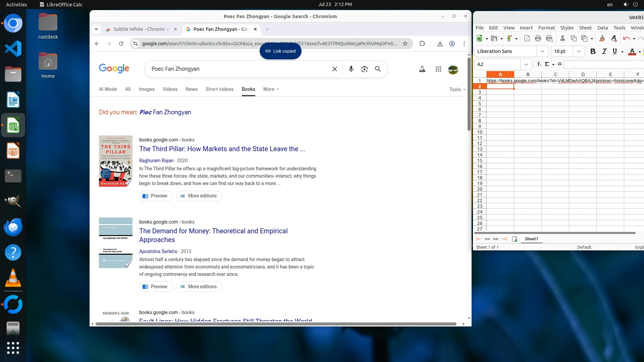Switch to the Images search tab
Screen dimensions: 644x362
pos(147,89)
